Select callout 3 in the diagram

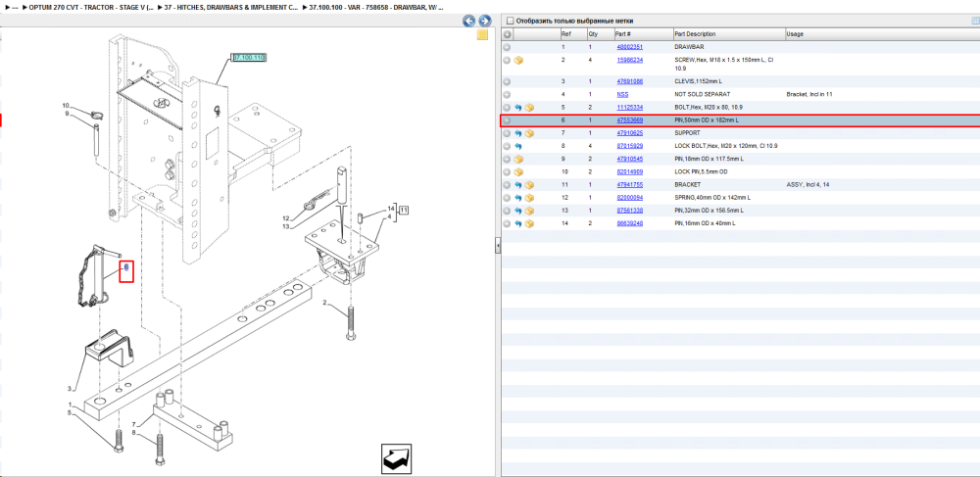(x=69, y=389)
